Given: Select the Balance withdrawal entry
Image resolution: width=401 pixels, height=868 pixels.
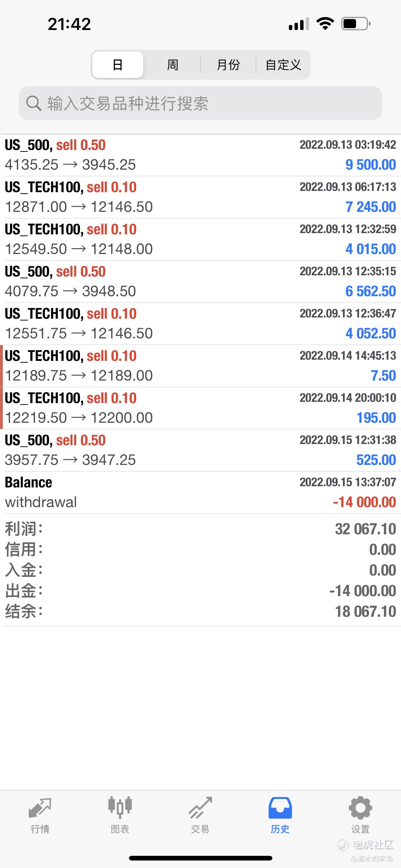Looking at the screenshot, I should pyautogui.click(x=200, y=492).
